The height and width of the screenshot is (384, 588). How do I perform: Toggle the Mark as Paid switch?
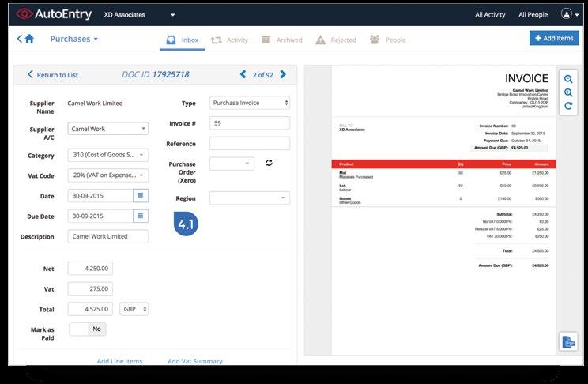click(x=88, y=329)
